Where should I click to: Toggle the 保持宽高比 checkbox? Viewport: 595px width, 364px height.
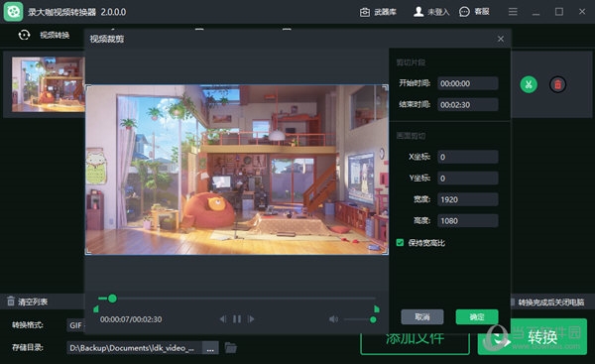pyautogui.click(x=400, y=243)
